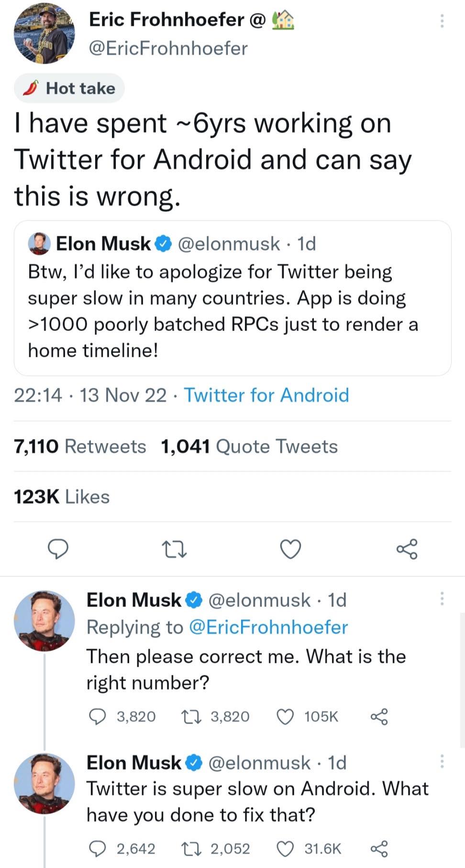Open more options on "Twitter is super slow" reply
The image size is (465, 868).
coord(442,761)
